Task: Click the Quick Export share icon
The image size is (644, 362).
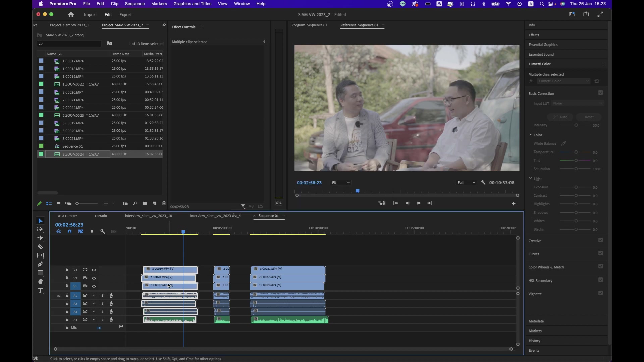Action: (586, 14)
